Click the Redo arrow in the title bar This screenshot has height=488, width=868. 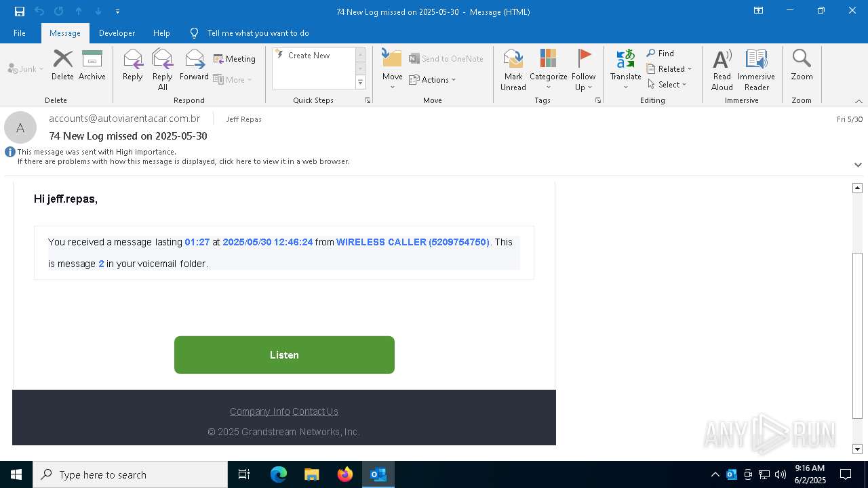pos(59,11)
